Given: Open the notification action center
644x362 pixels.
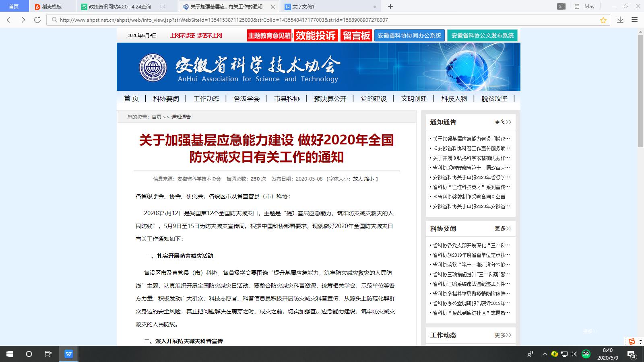Looking at the screenshot, I should (632, 354).
